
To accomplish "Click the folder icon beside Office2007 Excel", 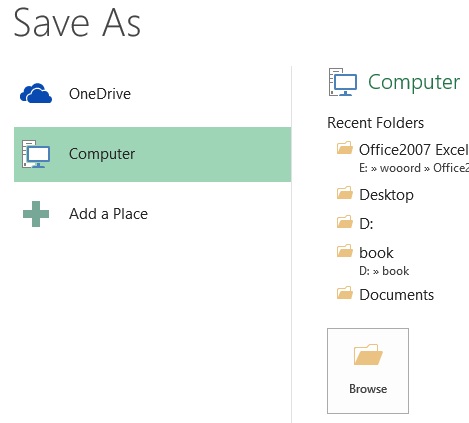I will point(345,148).
